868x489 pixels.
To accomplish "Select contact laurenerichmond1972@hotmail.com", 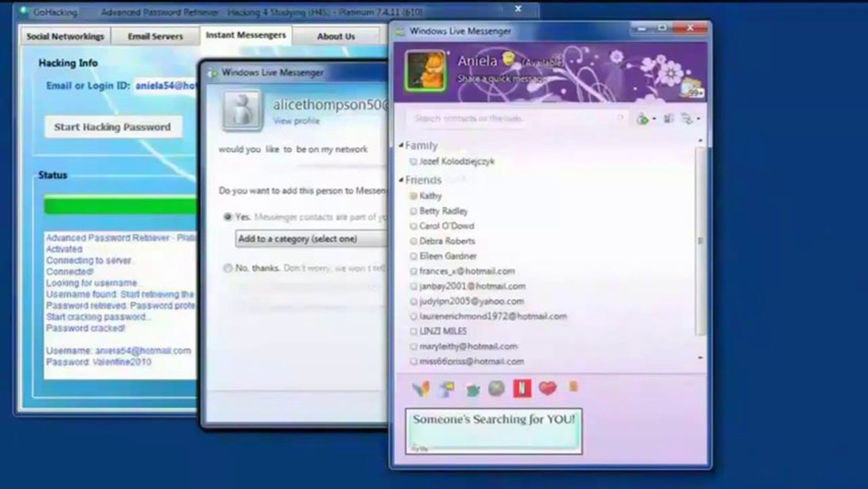I will 493,316.
